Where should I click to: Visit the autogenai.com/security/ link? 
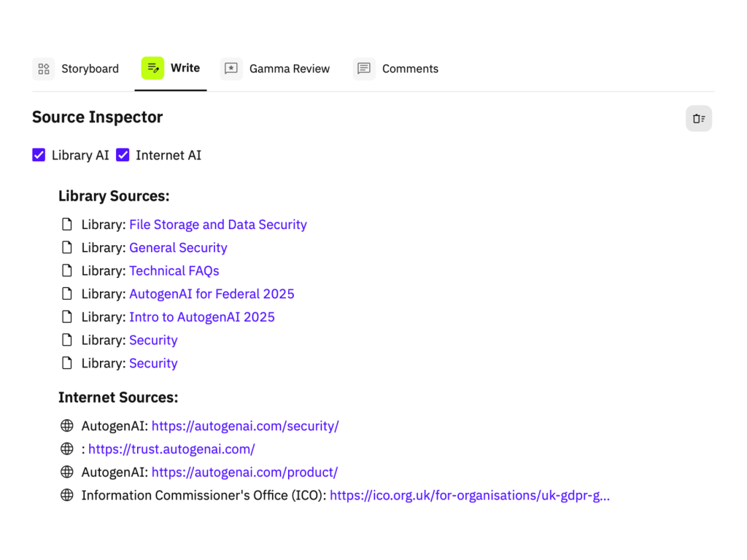click(245, 426)
